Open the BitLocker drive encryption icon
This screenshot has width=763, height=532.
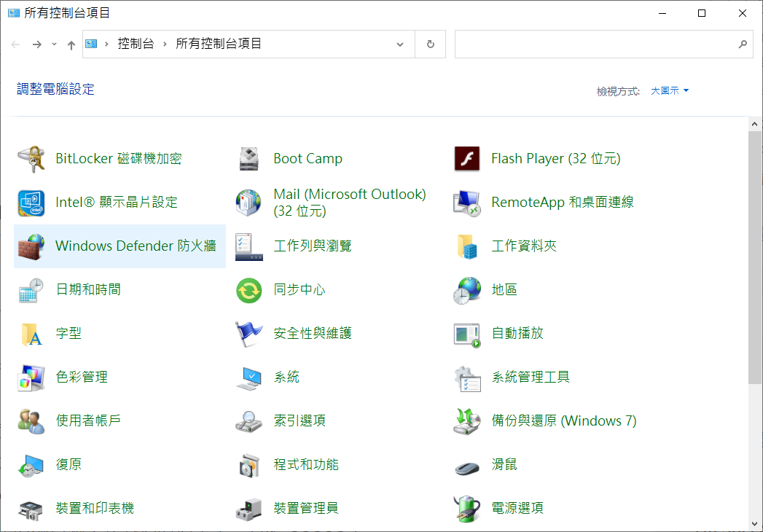(31, 159)
